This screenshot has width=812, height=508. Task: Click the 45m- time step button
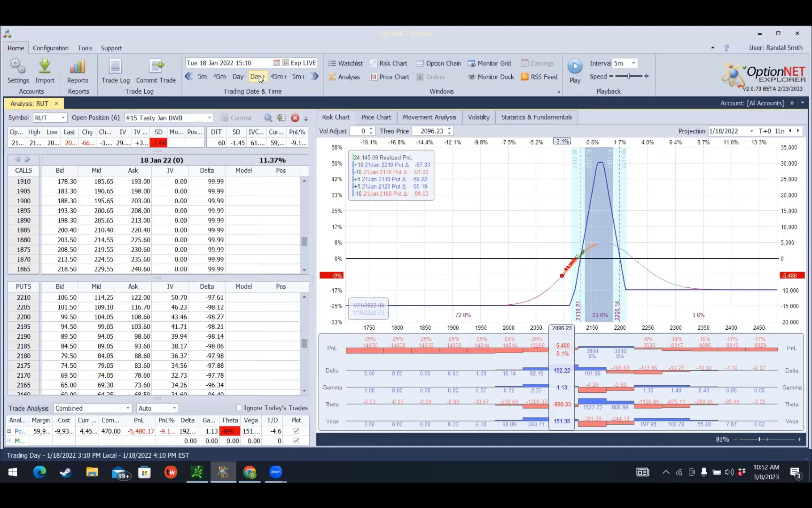[220, 77]
